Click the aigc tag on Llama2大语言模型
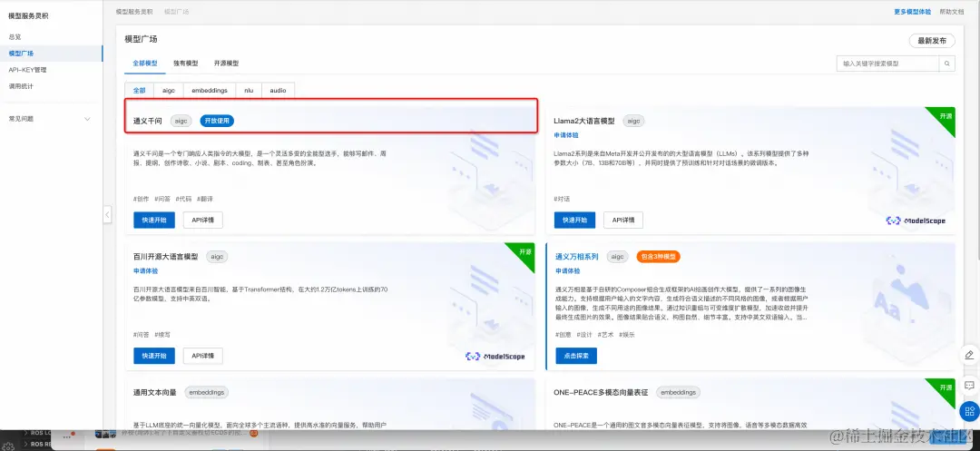The image size is (980, 451). [633, 122]
